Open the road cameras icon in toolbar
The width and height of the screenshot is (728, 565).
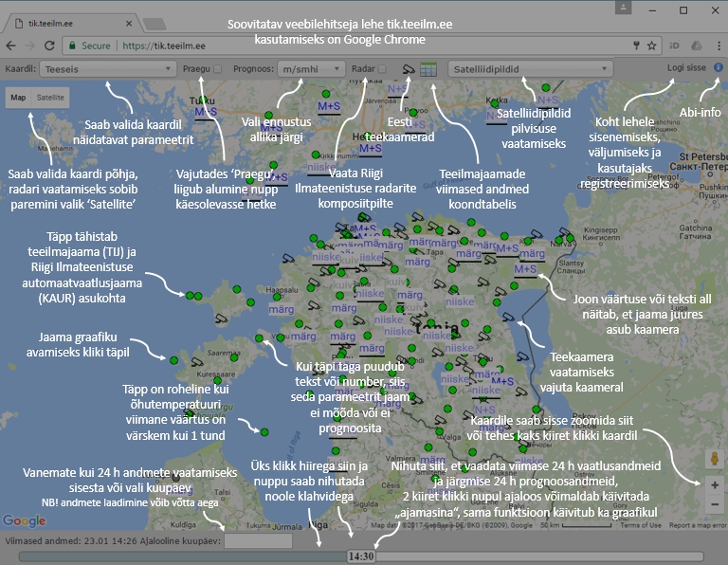pyautogui.click(x=408, y=69)
